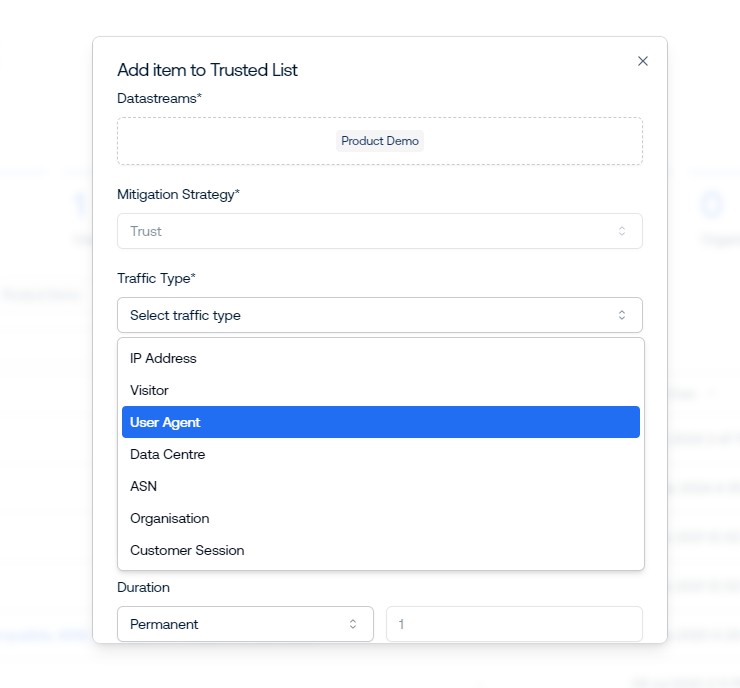Click the empty area of the dashed Datastreams box

[220, 141]
